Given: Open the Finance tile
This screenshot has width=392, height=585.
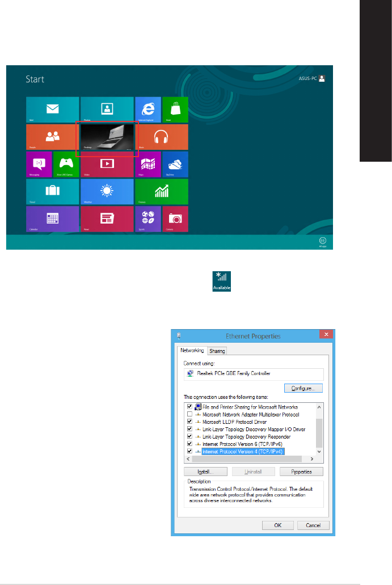Looking at the screenshot, I should [x=162, y=191].
